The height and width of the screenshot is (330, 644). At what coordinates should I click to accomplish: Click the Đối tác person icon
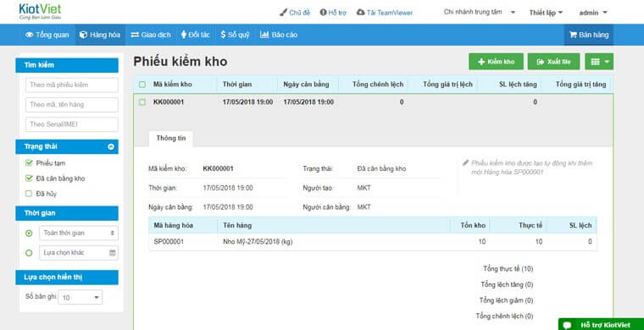click(184, 35)
